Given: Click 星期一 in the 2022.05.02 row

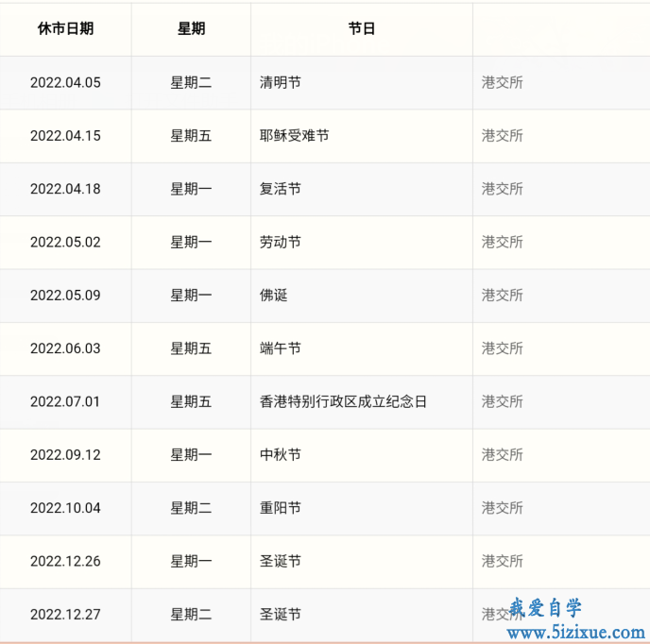Looking at the screenshot, I should (191, 242).
